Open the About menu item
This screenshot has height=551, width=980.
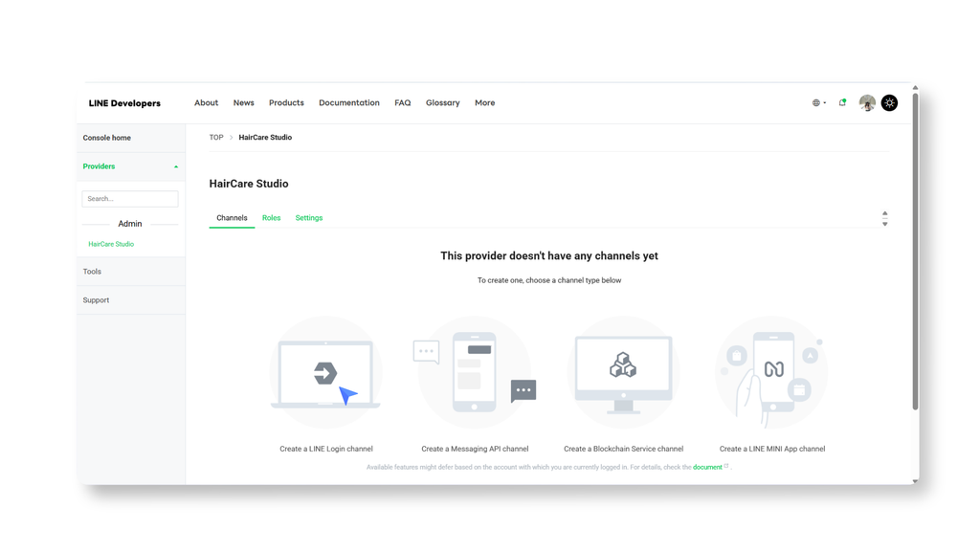(x=207, y=103)
